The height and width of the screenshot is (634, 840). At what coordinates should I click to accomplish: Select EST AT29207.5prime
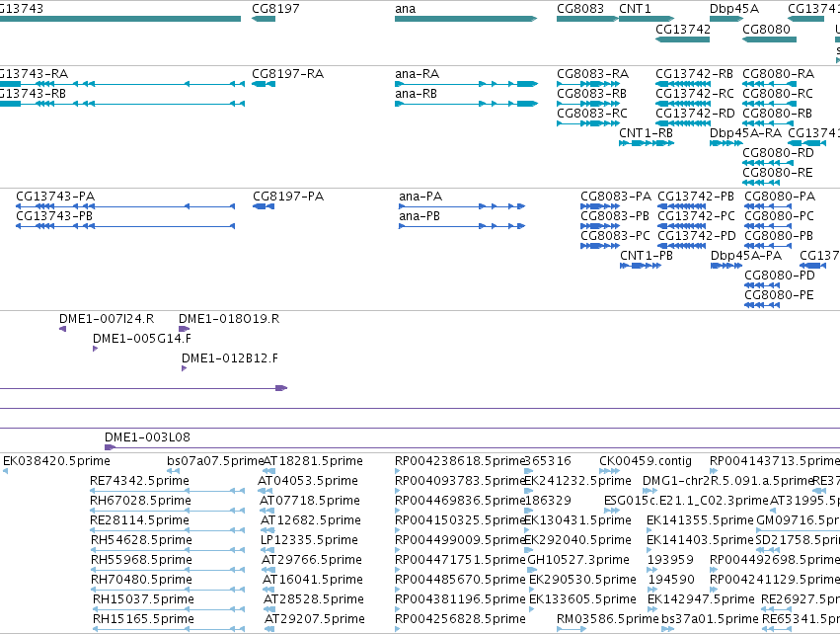(x=268, y=629)
